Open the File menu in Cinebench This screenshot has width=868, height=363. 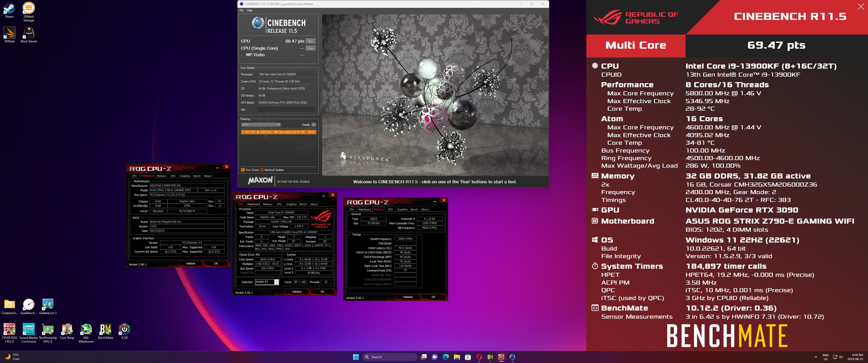241,10
